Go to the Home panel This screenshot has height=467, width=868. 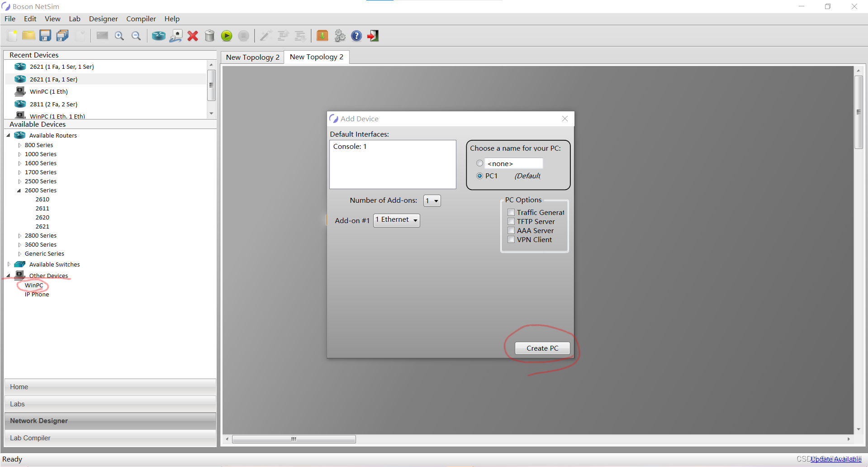(x=110, y=387)
